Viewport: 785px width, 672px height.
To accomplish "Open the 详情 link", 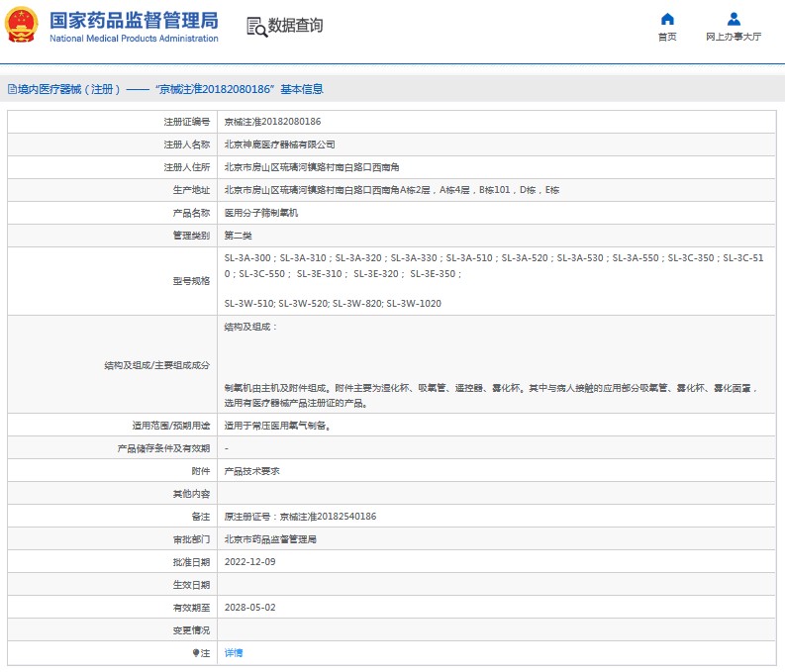I will pos(234,653).
